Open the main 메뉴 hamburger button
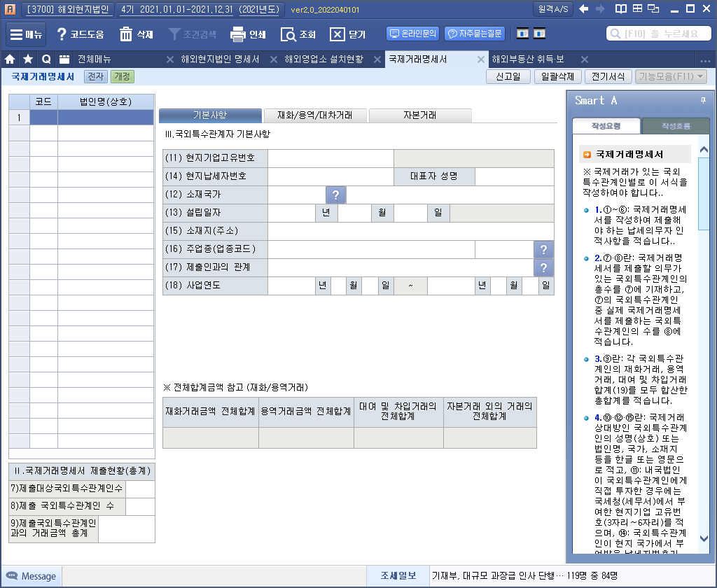This screenshot has height=588, width=717. tap(26, 34)
